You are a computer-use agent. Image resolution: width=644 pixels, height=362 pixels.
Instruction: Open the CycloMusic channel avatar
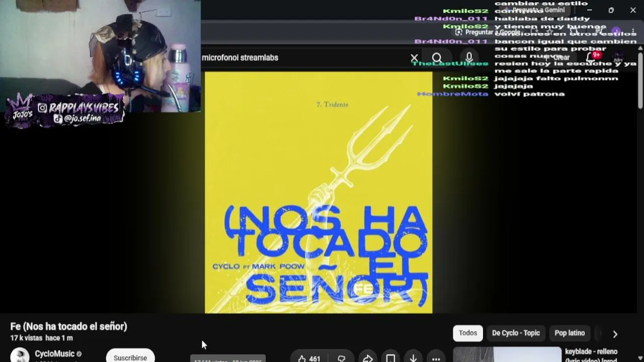click(20, 355)
